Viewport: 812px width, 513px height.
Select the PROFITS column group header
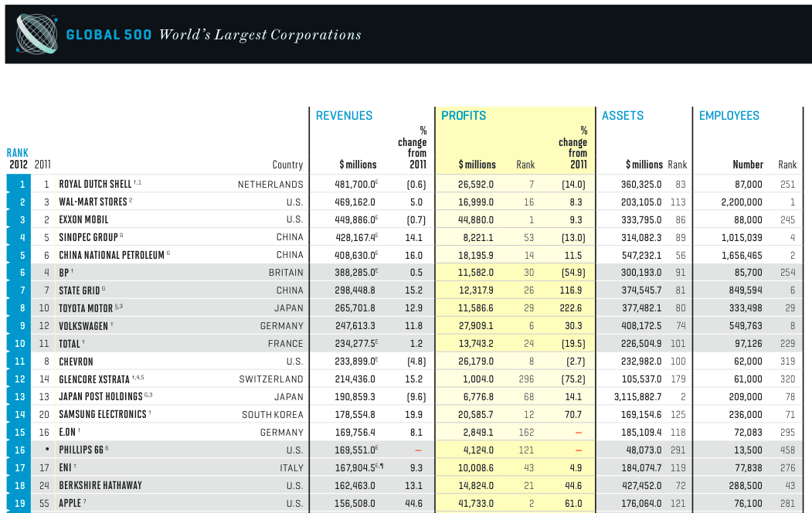click(464, 115)
